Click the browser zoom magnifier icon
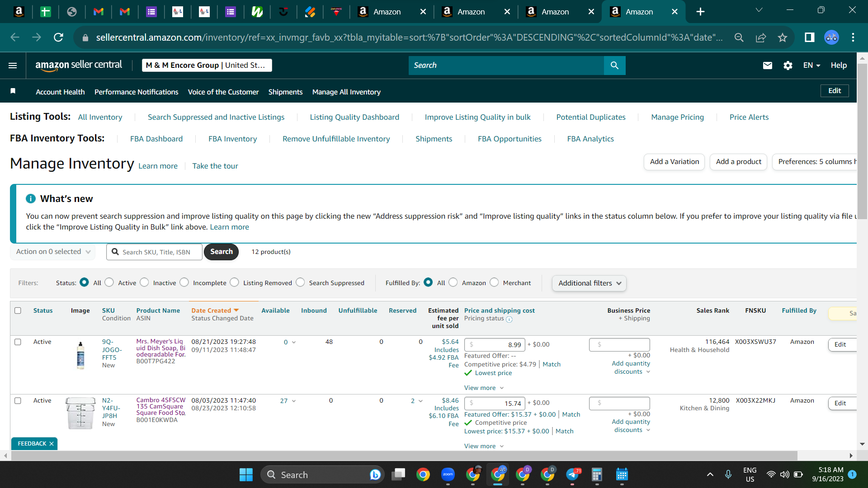Screen dimensions: 868x488 click(739, 38)
